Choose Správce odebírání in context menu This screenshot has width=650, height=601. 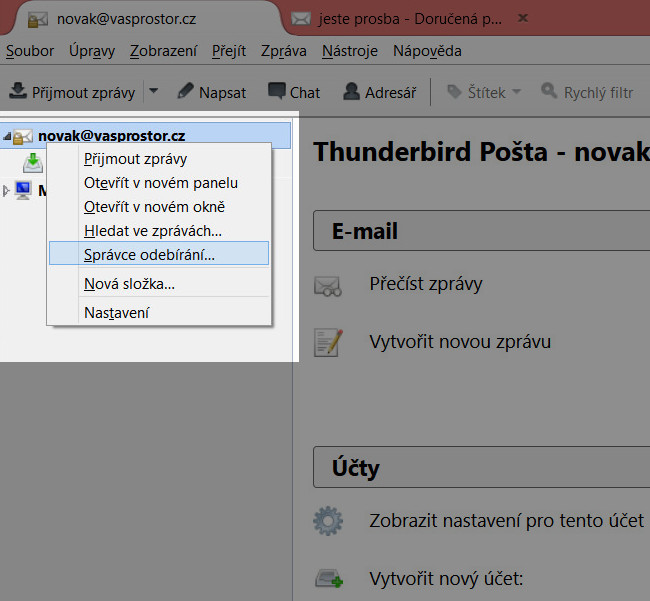[159, 253]
